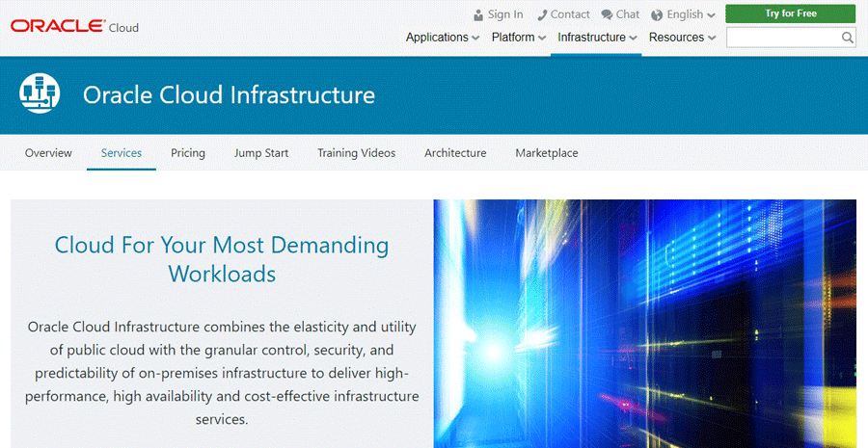Switch to the Overview tab
This screenshot has height=448, width=868.
click(x=48, y=152)
